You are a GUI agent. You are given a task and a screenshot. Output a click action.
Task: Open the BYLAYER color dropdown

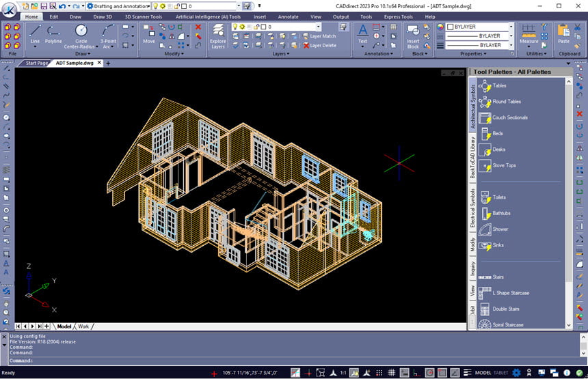coord(511,27)
